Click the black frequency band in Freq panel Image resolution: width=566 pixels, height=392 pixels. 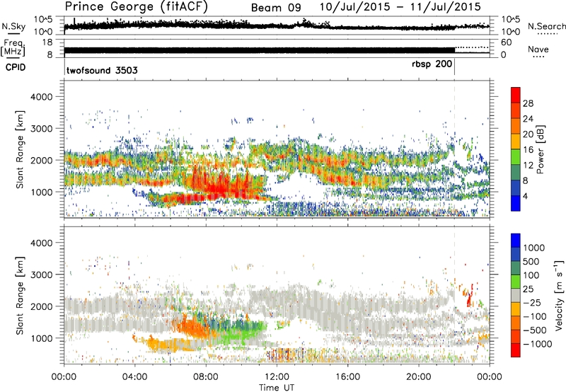tap(259, 50)
